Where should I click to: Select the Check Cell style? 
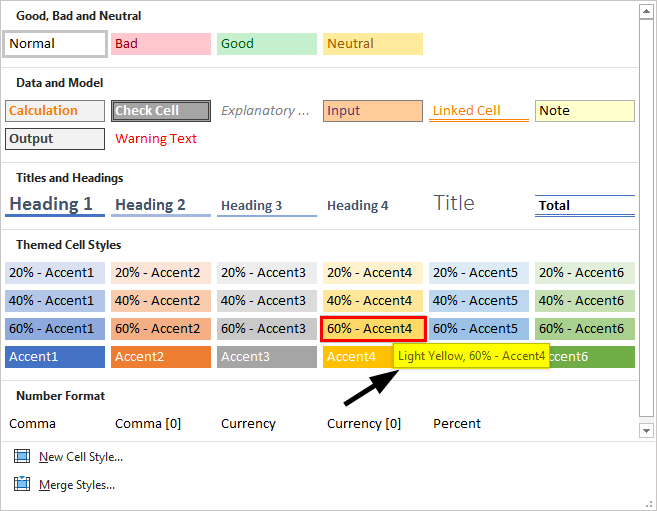[x=161, y=111]
